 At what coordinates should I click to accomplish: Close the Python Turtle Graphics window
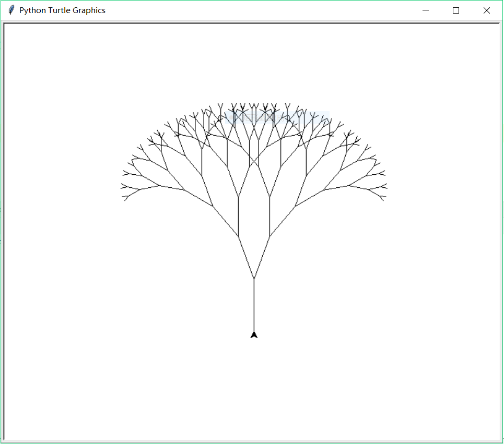(x=487, y=10)
